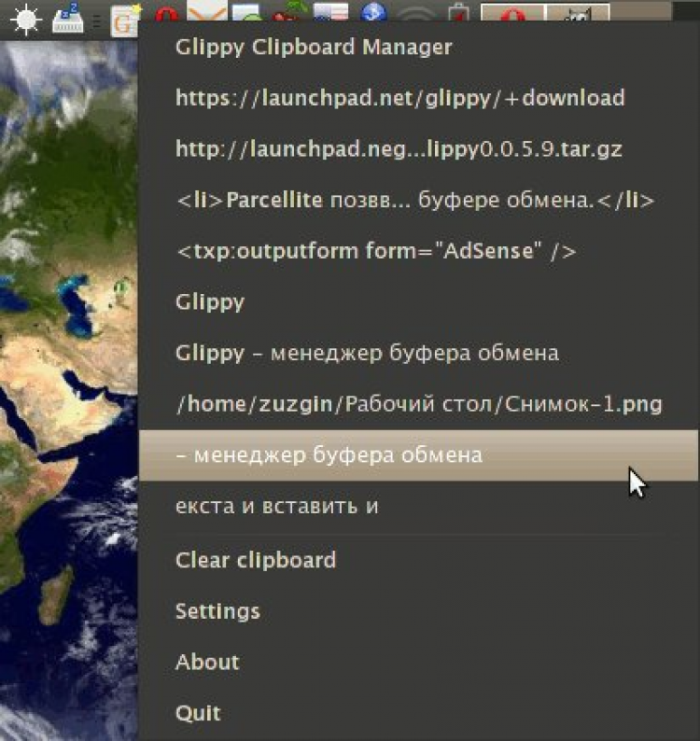Open Glippy Settings

[x=217, y=611]
